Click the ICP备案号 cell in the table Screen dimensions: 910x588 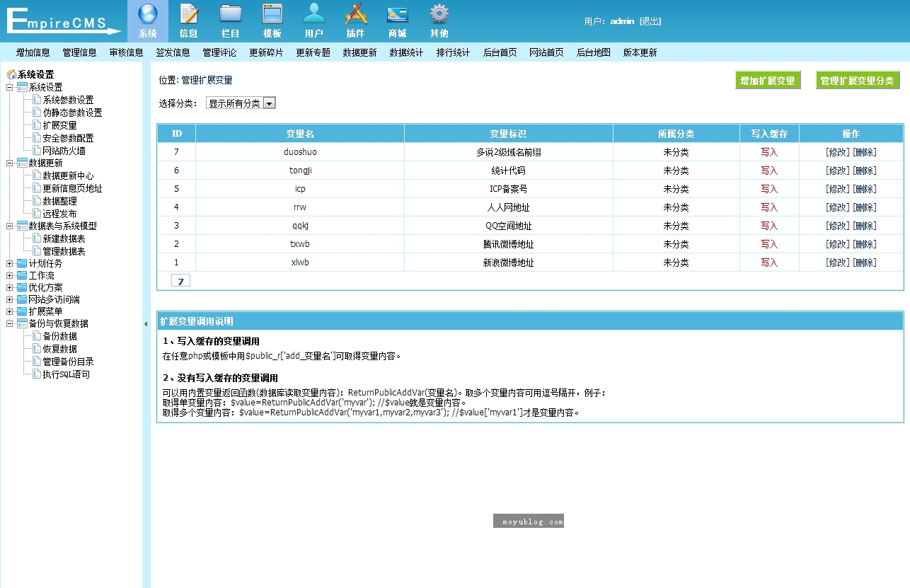[x=508, y=189]
